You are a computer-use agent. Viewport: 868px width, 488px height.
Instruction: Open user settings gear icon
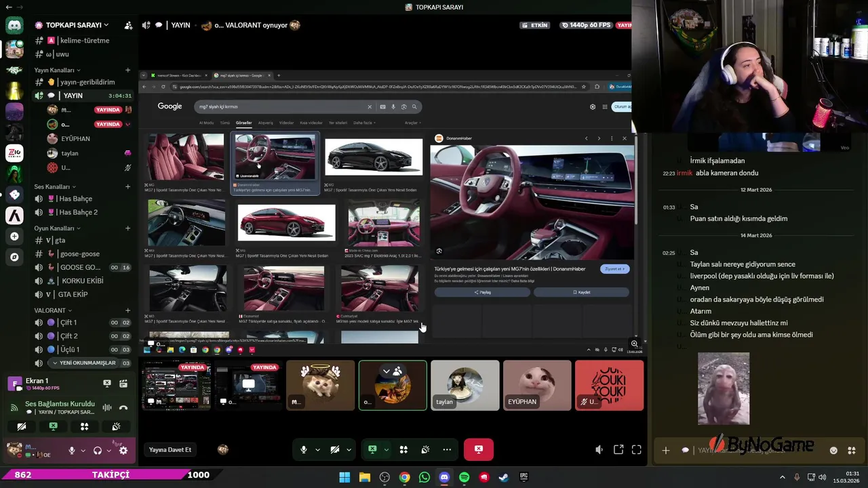[123, 450]
